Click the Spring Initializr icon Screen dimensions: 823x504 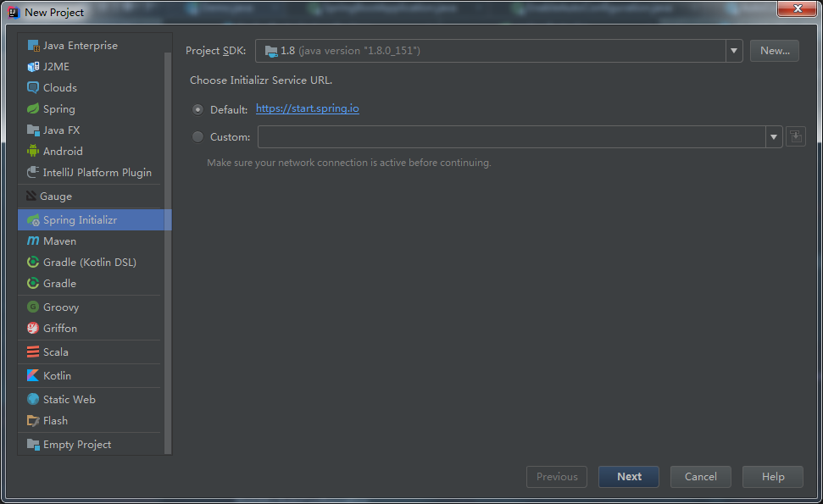(33, 219)
